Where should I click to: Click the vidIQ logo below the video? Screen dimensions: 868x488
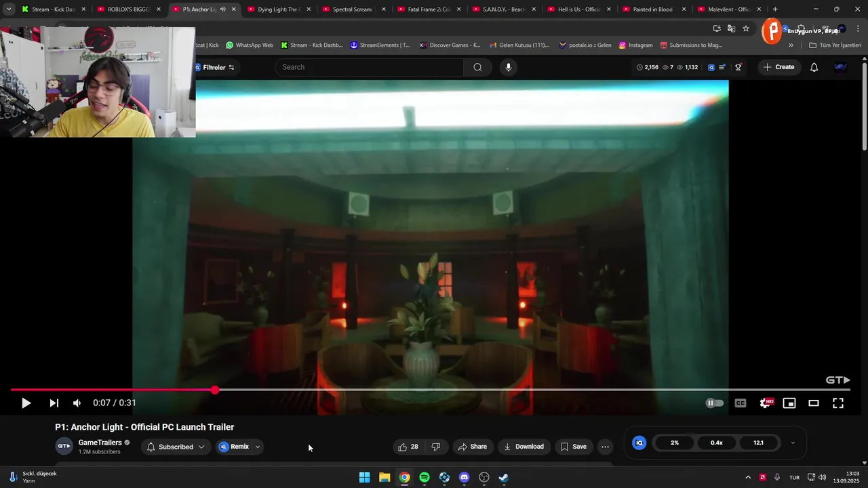(x=639, y=443)
